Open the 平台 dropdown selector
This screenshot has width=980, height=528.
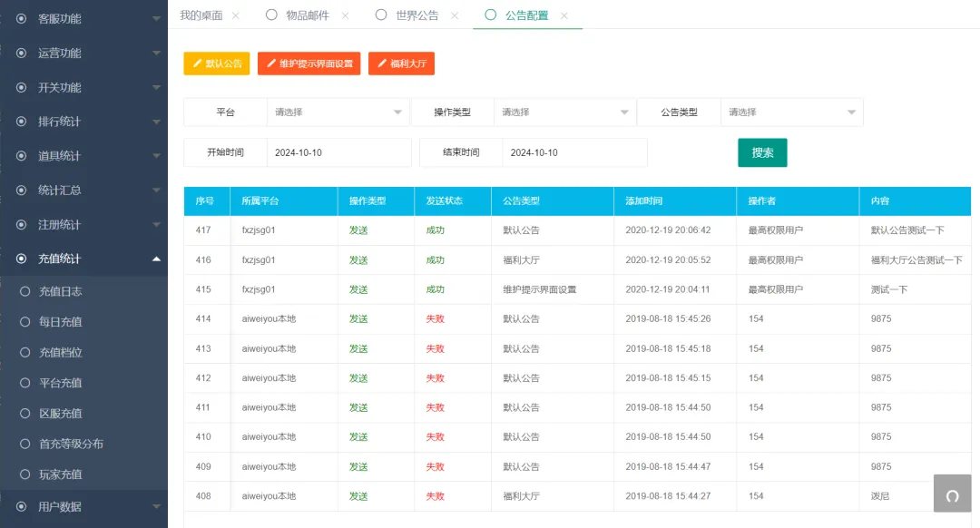coord(338,112)
